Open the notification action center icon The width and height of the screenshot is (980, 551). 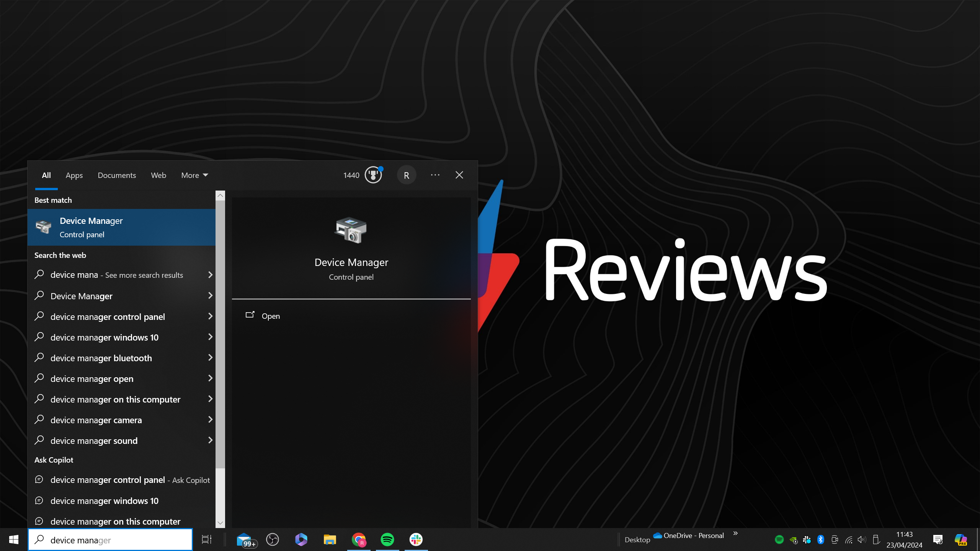938,540
